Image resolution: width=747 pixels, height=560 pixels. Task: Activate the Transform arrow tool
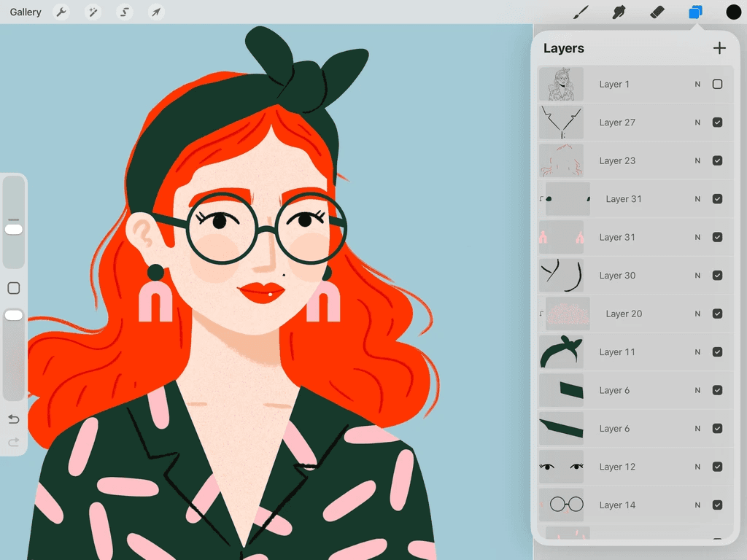point(156,12)
